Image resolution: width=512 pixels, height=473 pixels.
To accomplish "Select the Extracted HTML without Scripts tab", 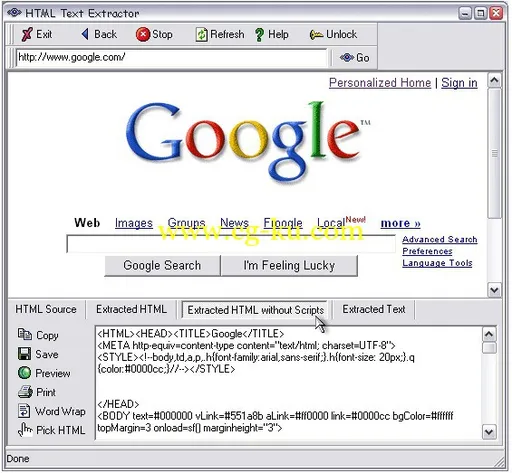I will tap(255, 310).
